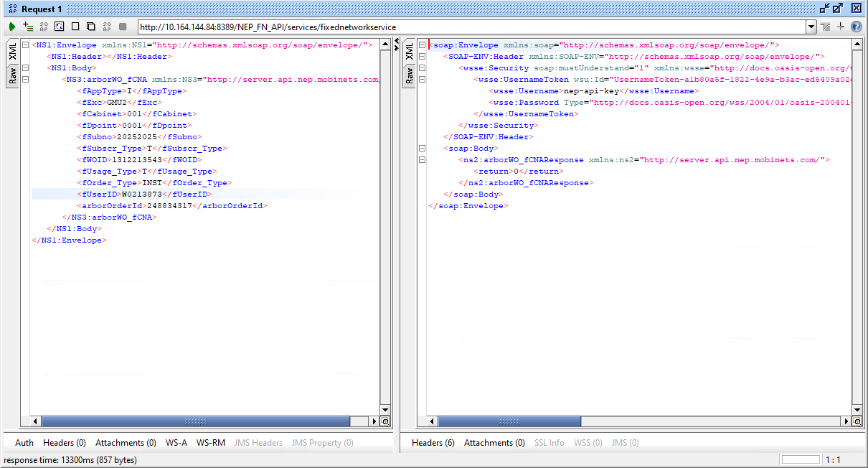This screenshot has width=868, height=468.
Task: Open the WS-A tab
Action: (x=176, y=443)
